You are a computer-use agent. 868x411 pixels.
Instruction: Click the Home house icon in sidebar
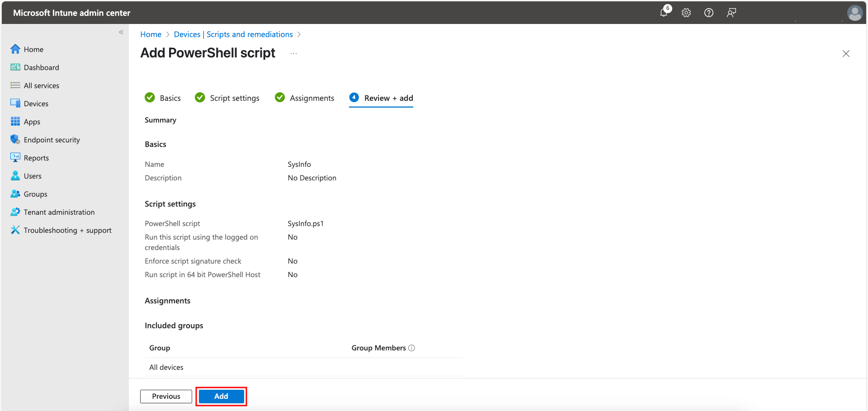(x=15, y=49)
